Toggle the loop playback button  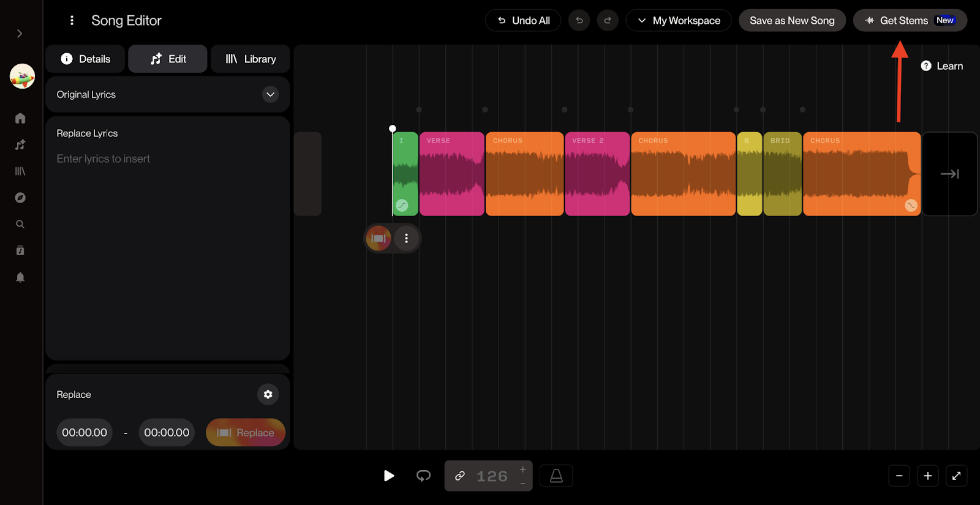(x=423, y=476)
